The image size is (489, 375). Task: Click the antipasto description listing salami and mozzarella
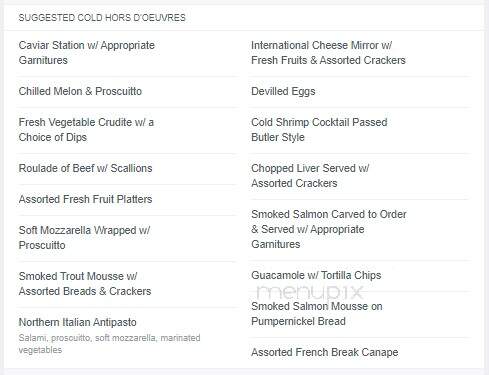[109, 344]
